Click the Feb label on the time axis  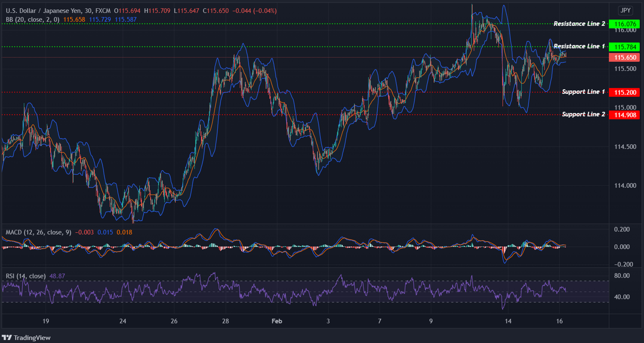click(x=277, y=321)
